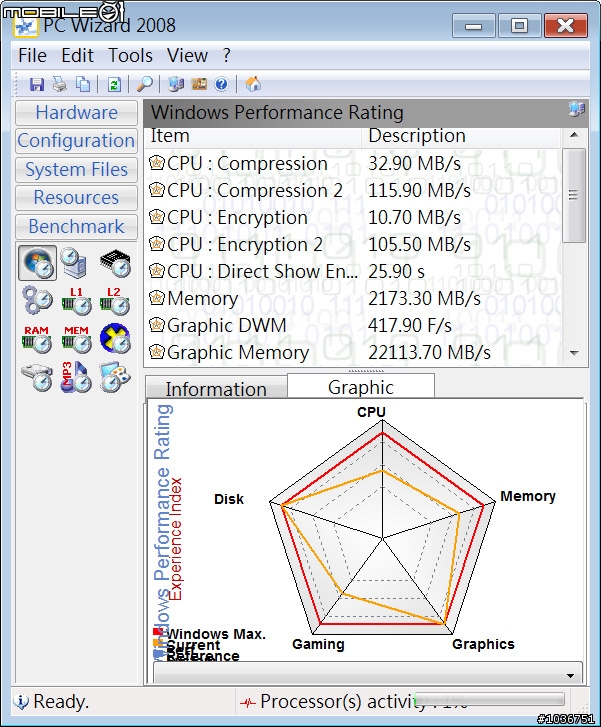Click the list scrollbar up arrow

pos(574,135)
